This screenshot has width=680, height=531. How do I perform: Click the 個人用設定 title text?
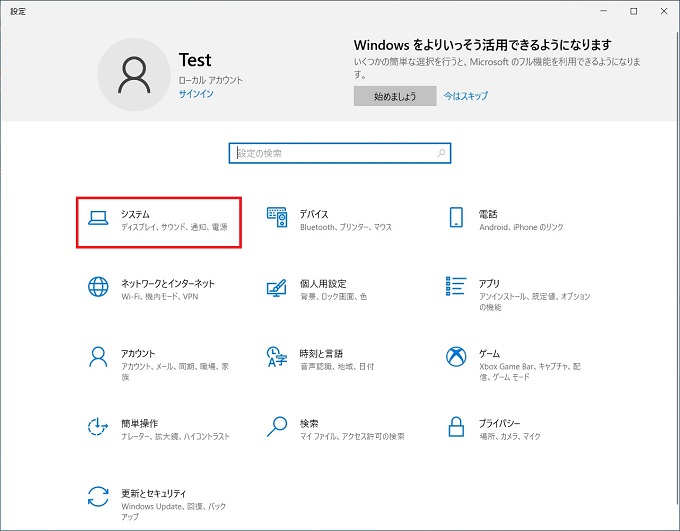point(323,283)
